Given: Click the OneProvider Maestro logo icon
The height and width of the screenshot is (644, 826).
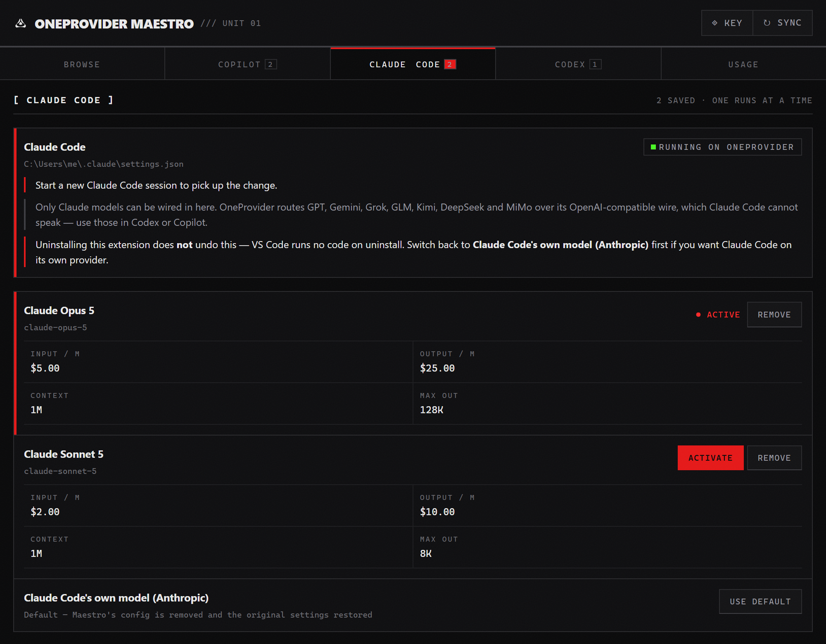Looking at the screenshot, I should (x=21, y=24).
